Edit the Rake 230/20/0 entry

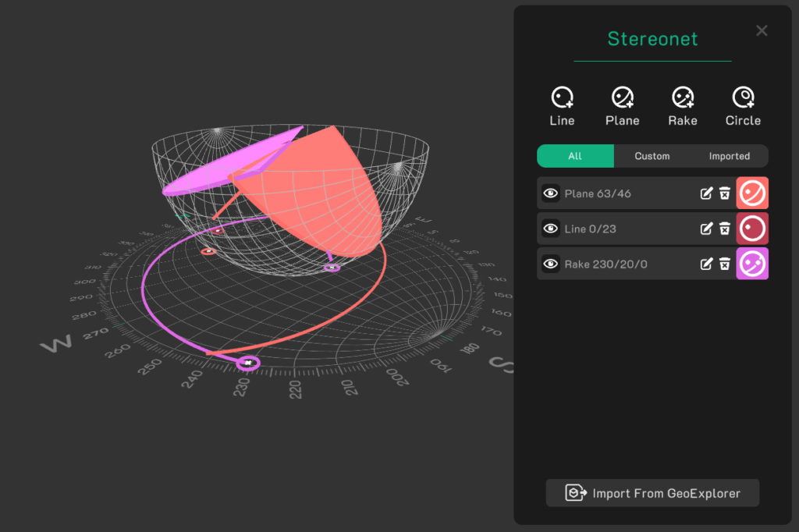coord(706,264)
